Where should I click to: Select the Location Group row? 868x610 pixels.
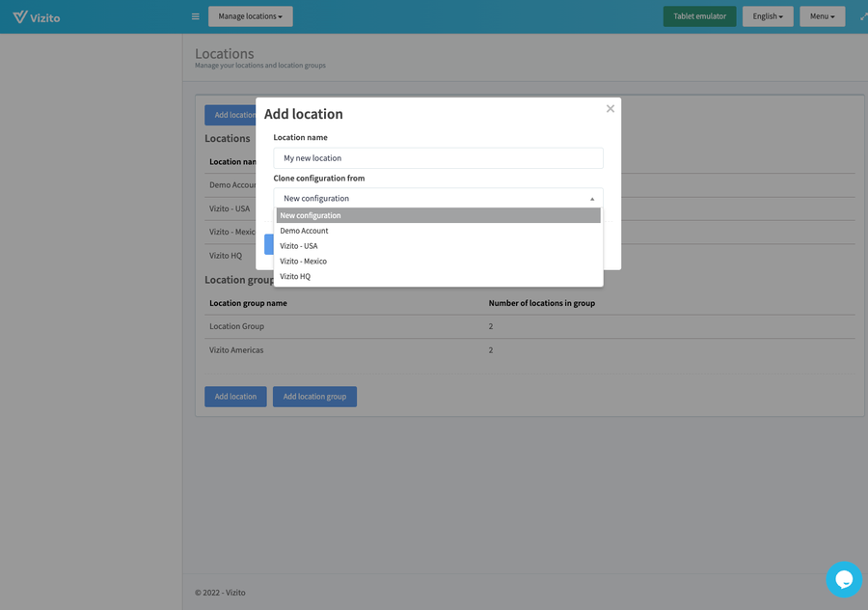[x=236, y=326]
